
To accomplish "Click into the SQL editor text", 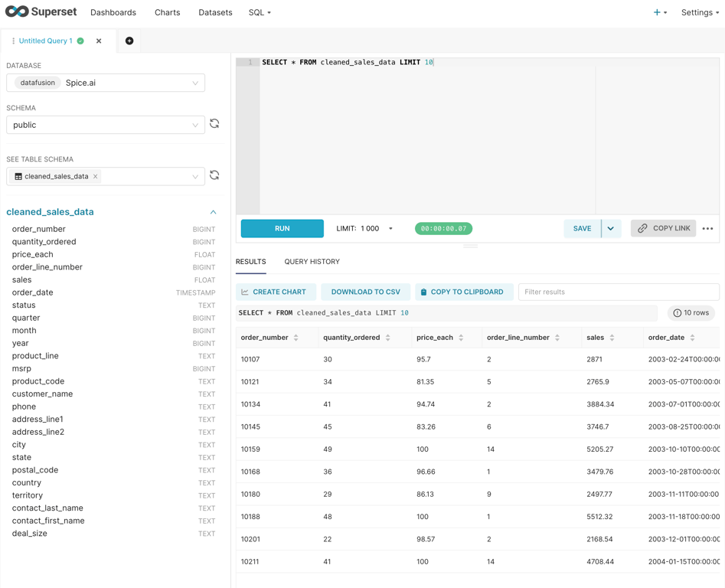I will [348, 62].
